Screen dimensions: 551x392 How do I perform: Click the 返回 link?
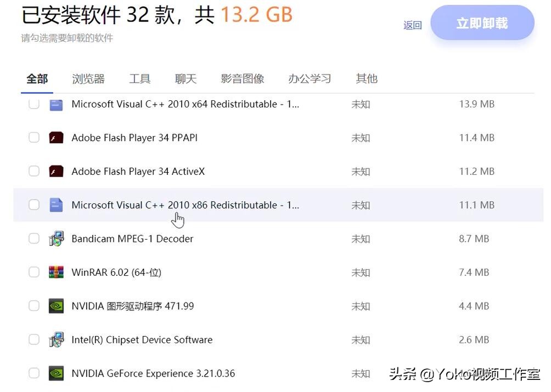[x=413, y=25]
